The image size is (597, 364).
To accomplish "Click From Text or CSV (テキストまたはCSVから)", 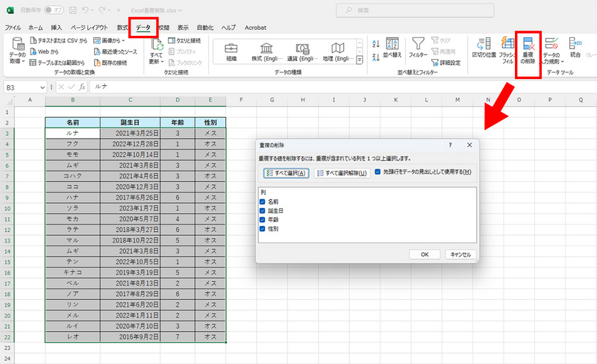I will [59, 40].
